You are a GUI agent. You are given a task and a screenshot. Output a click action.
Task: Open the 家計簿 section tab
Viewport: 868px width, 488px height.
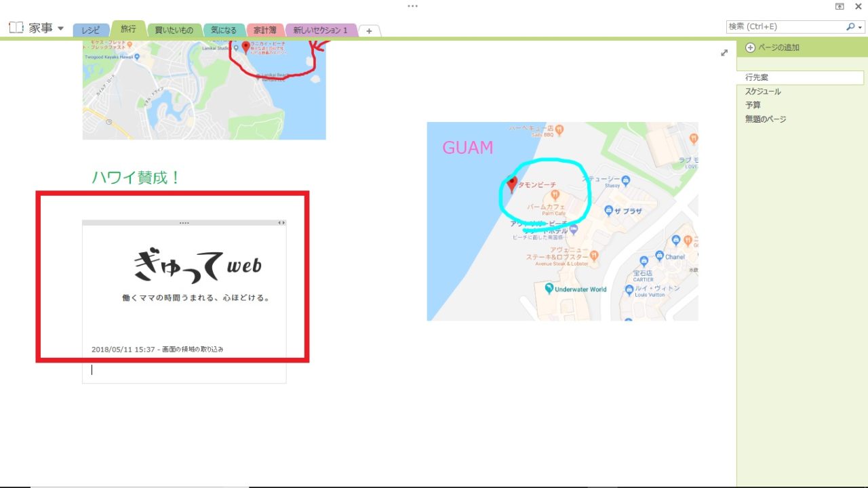pyautogui.click(x=265, y=30)
